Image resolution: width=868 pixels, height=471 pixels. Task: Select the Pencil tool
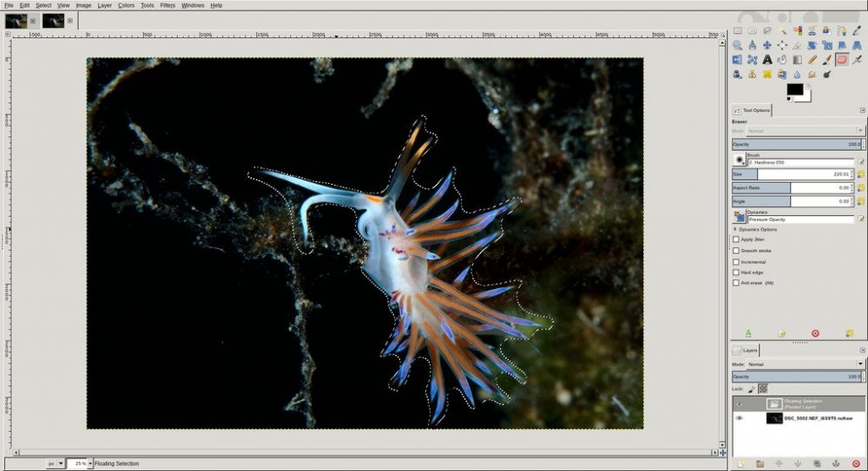812,60
